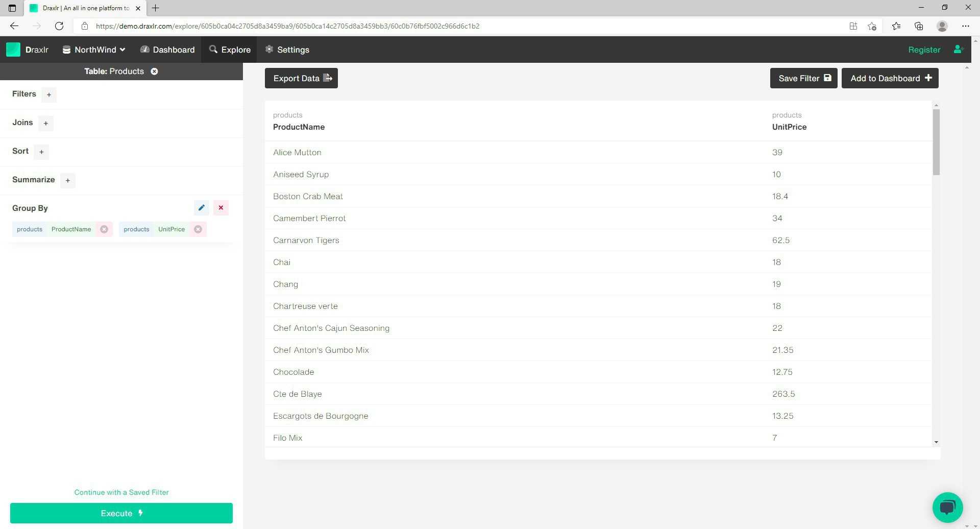Open the browser favorites list
980x529 pixels.
click(x=896, y=26)
